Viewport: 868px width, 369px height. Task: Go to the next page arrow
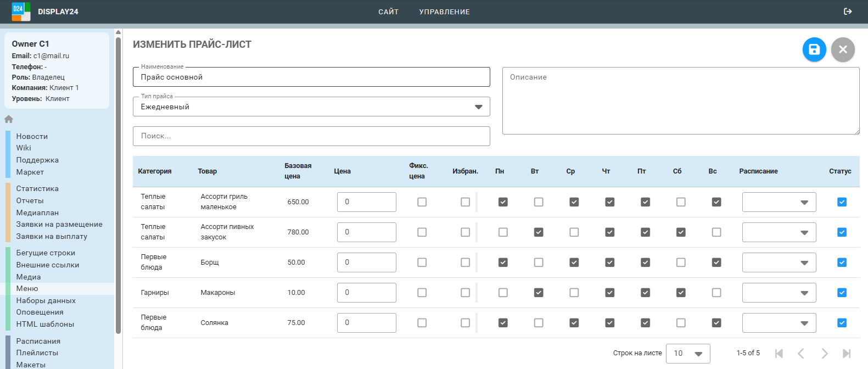pos(824,353)
